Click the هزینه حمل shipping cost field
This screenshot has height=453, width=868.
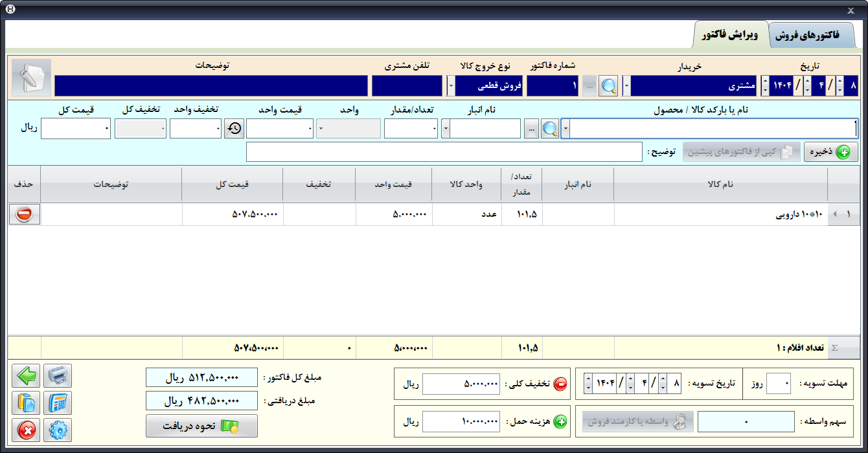pos(461,422)
